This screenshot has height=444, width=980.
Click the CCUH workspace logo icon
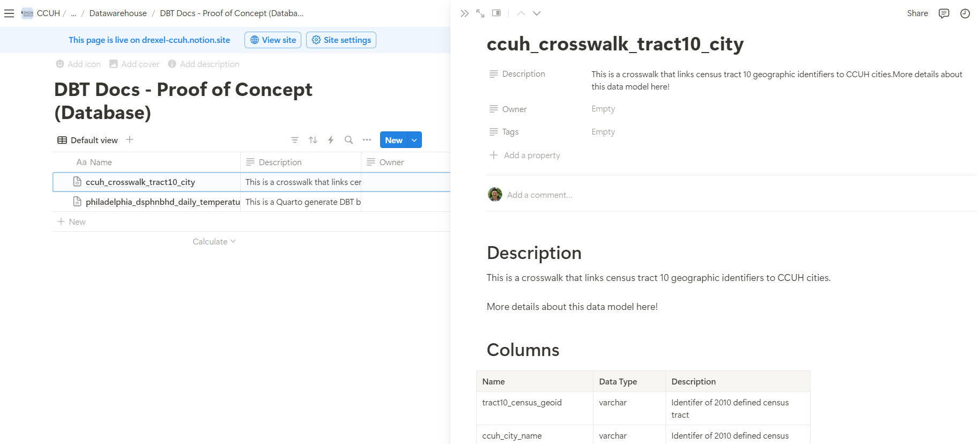point(27,13)
